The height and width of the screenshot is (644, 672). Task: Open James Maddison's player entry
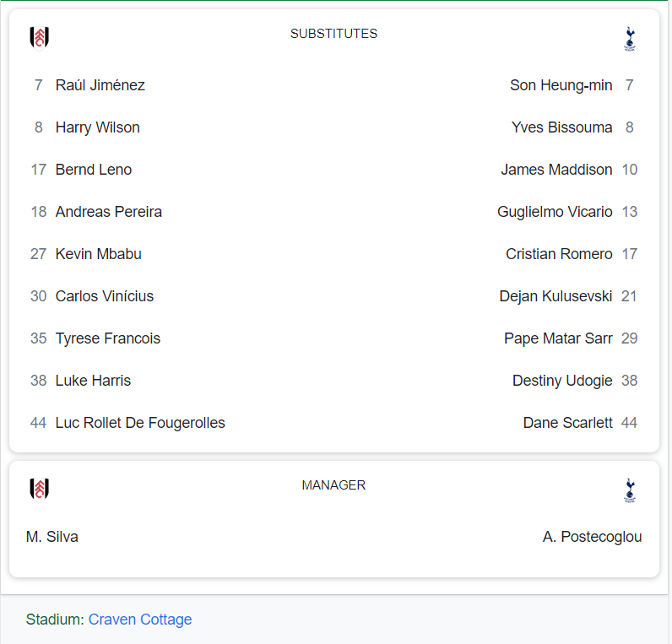(x=556, y=170)
